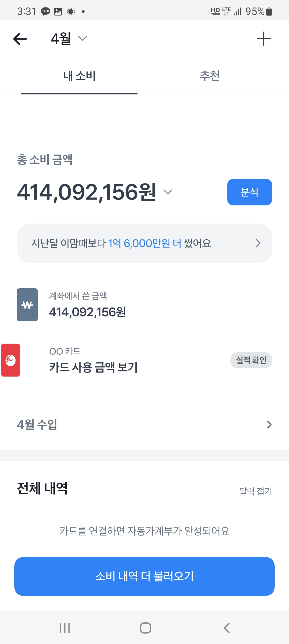Tap 소비 내역 더 불러오기 button
Viewport: 289px width, 644px height.
click(144, 576)
